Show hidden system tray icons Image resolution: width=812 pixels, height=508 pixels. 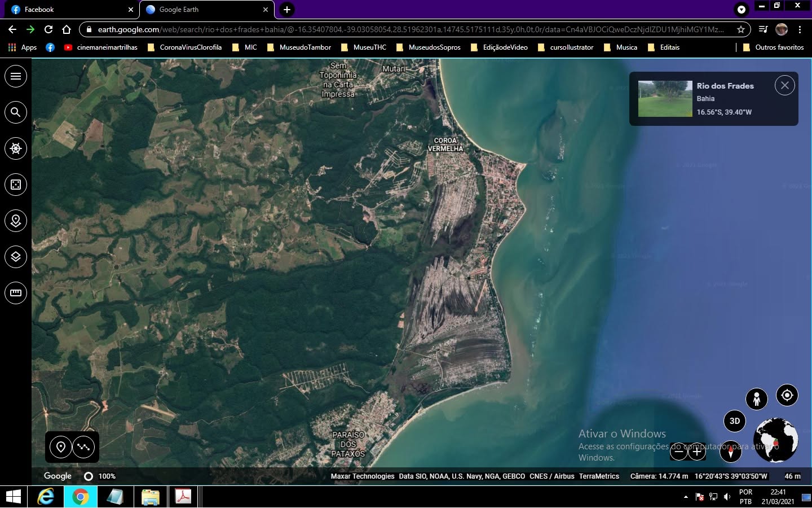(x=686, y=497)
